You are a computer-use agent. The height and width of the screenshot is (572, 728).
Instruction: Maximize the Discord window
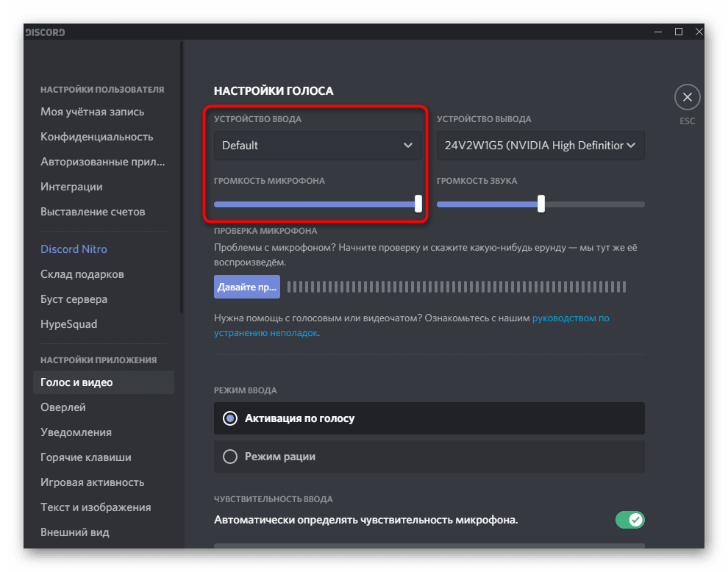coord(678,32)
